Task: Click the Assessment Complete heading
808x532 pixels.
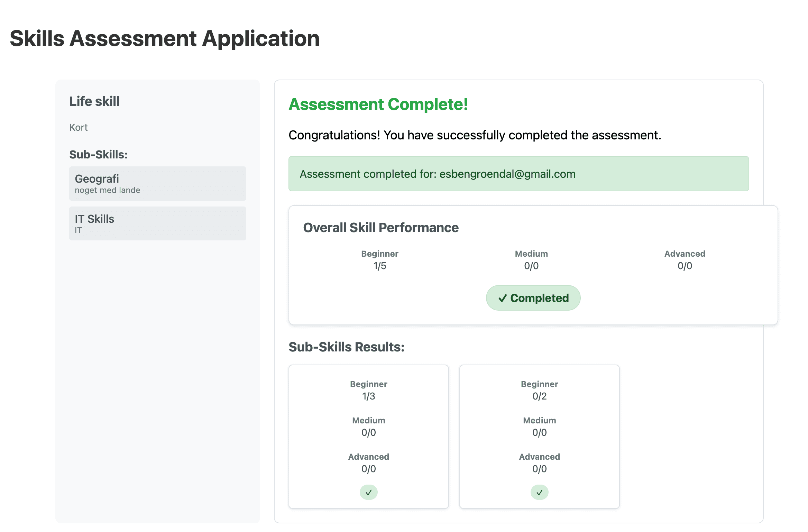Action: click(378, 104)
